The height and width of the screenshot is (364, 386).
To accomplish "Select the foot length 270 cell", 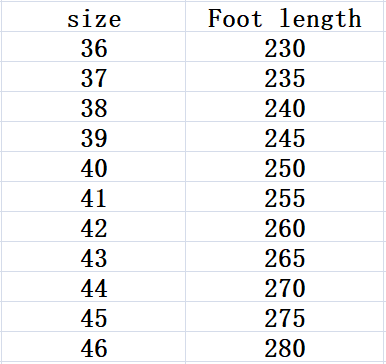I will [x=285, y=287].
